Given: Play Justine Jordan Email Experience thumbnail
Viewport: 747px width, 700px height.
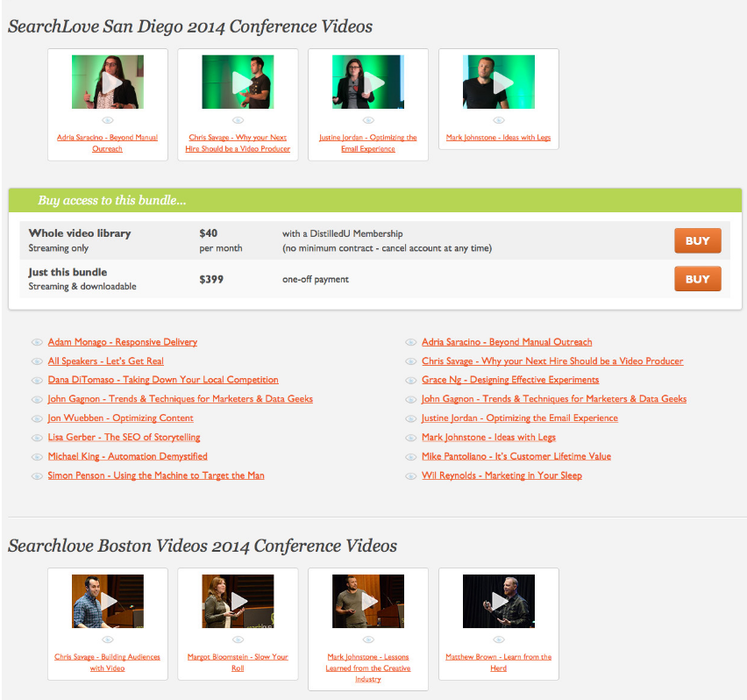Looking at the screenshot, I should [368, 82].
